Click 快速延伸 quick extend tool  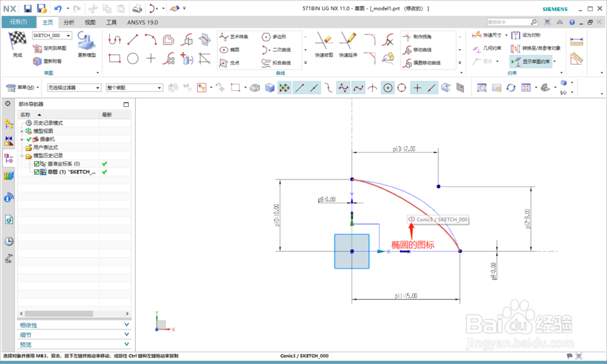click(348, 45)
